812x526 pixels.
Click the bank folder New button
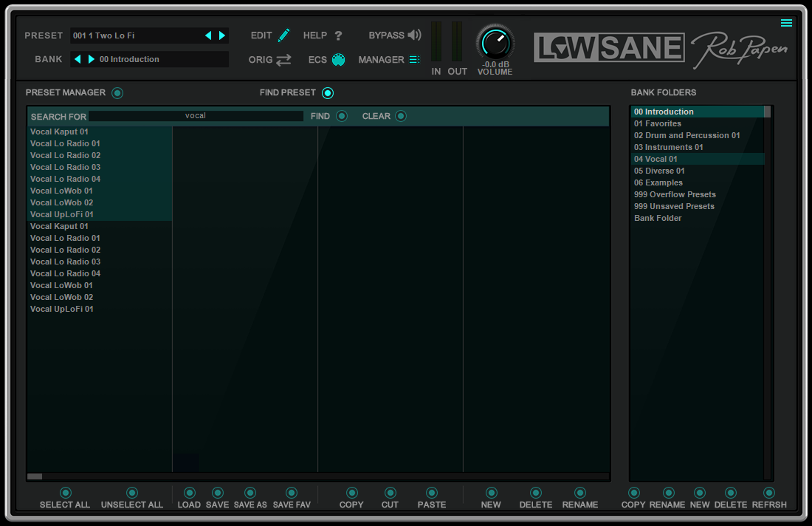pos(700,492)
